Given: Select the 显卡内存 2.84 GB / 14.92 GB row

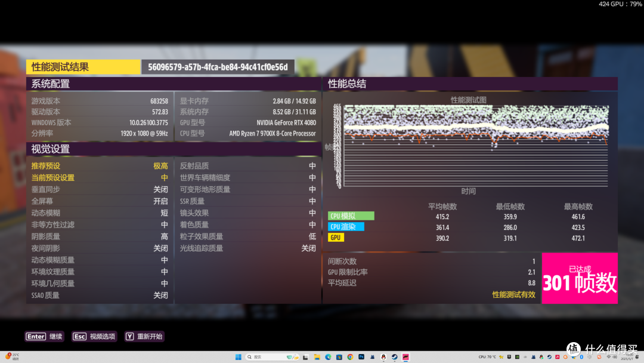Looking at the screenshot, I should (248, 101).
